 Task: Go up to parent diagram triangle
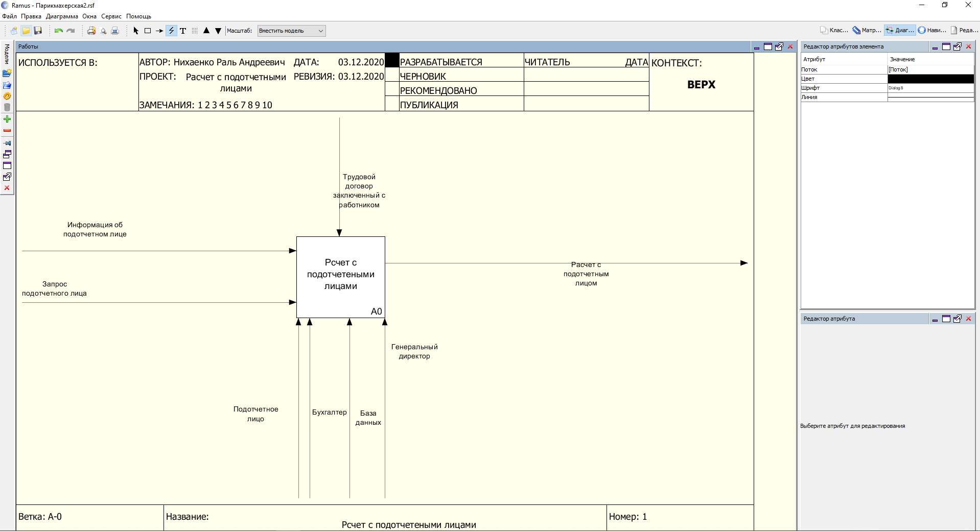[206, 31]
